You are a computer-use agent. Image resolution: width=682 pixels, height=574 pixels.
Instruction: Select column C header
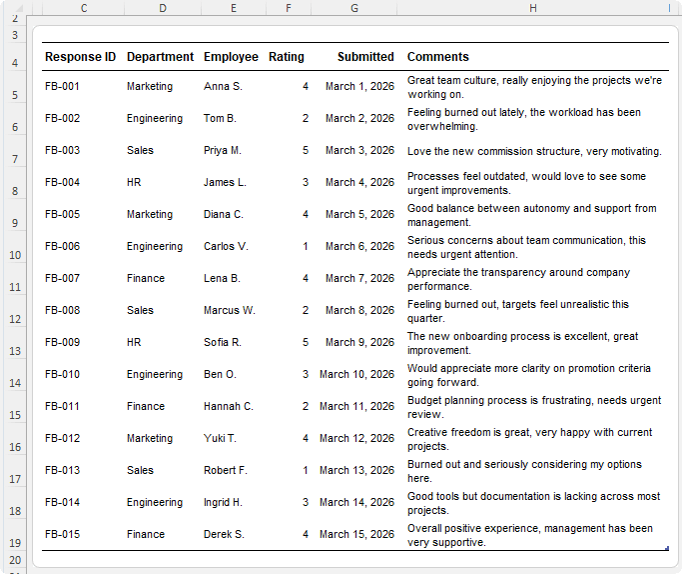tap(84, 8)
